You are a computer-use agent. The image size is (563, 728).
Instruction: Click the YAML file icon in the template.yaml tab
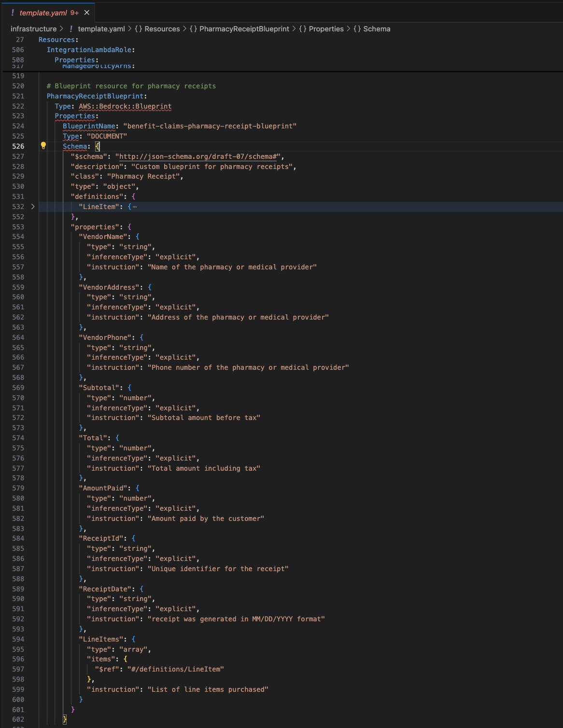tap(13, 13)
